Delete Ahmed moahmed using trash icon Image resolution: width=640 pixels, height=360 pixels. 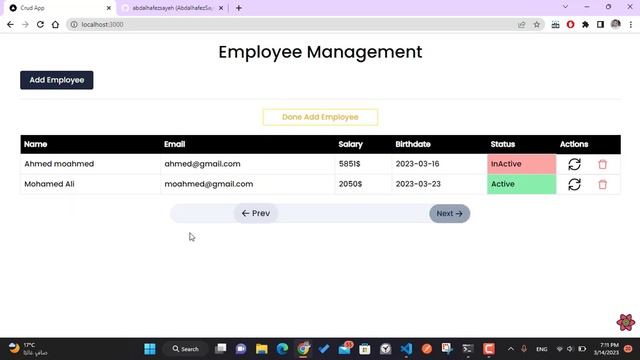602,164
